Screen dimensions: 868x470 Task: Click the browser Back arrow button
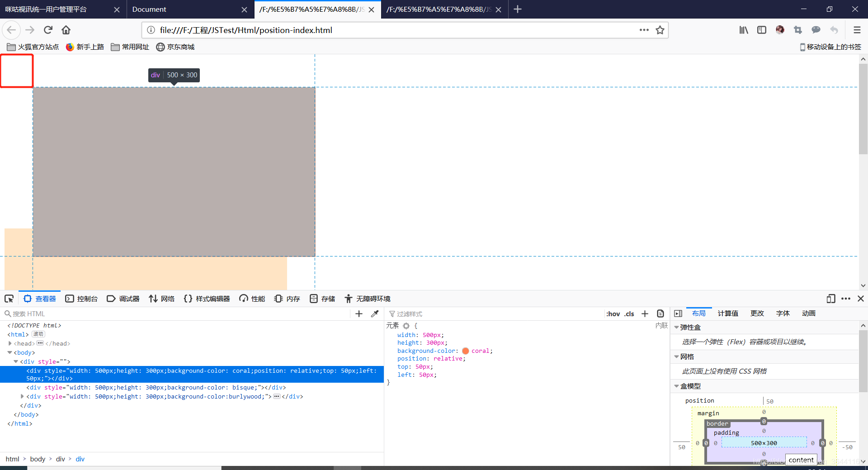11,30
